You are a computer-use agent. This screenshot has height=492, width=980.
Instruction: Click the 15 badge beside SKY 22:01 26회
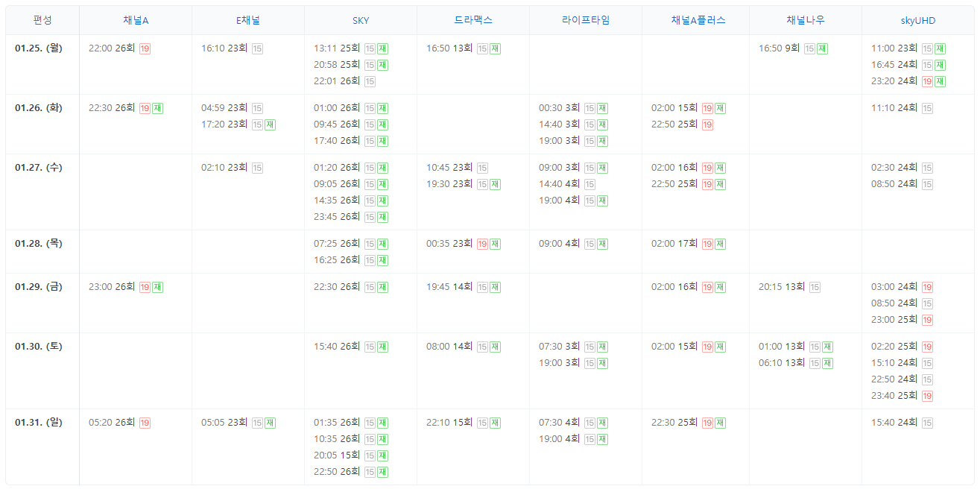coord(370,81)
